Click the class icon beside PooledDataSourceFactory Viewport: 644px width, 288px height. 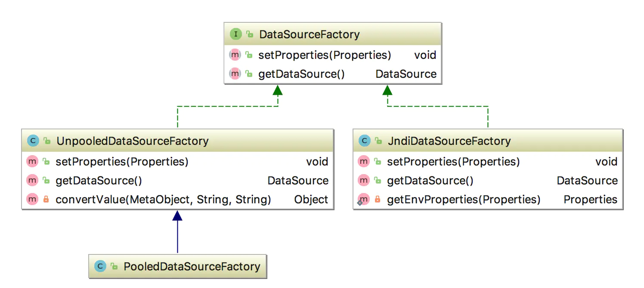100,267
